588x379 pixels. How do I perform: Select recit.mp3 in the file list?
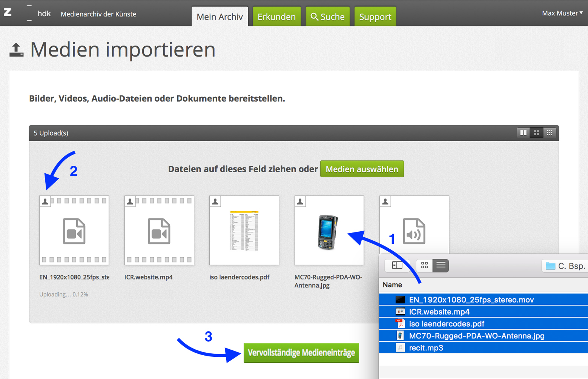tap(426, 348)
